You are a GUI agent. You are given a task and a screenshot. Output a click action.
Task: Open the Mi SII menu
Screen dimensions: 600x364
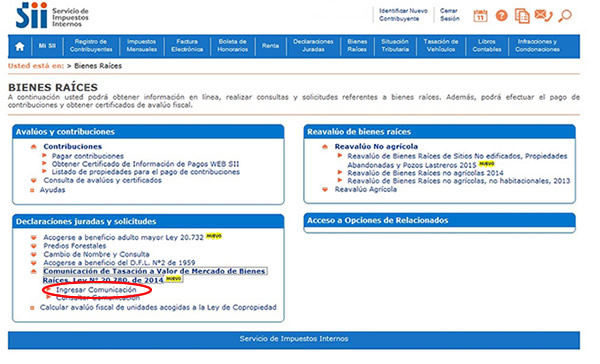[x=47, y=46]
